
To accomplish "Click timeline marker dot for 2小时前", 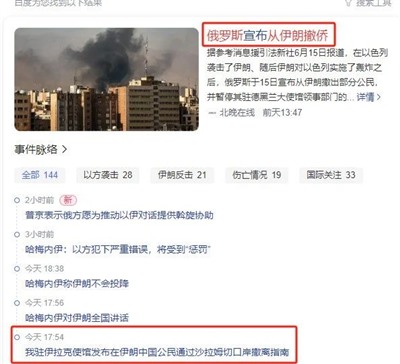I will point(17,200).
